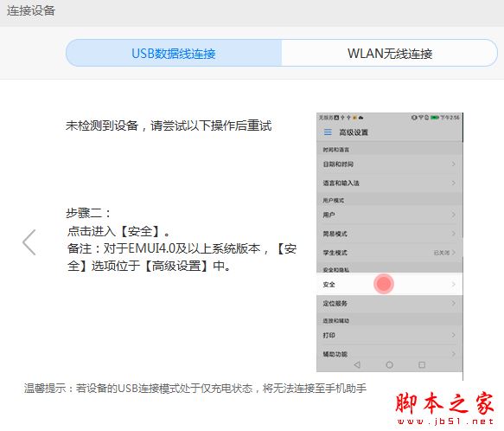
Task: Click the 未检测到设备 message text
Action: (169, 125)
